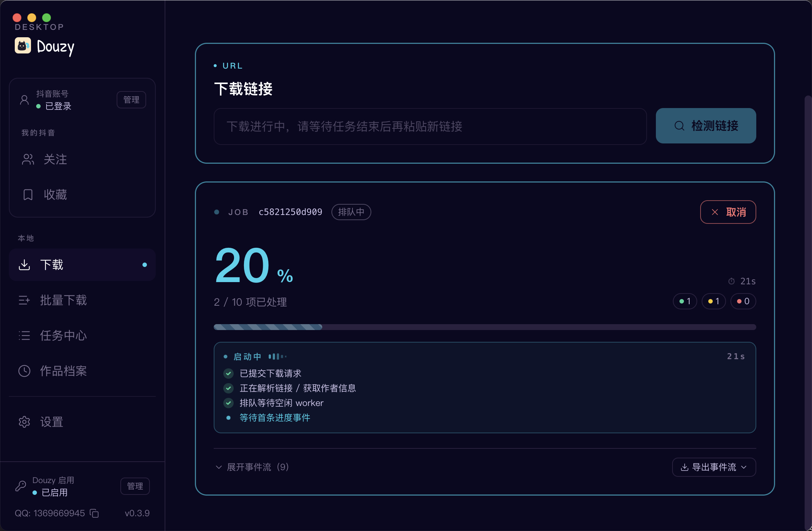Viewport: 812px width, 531px height.
Task: Cancel the job with 取消 button
Action: [x=728, y=212]
